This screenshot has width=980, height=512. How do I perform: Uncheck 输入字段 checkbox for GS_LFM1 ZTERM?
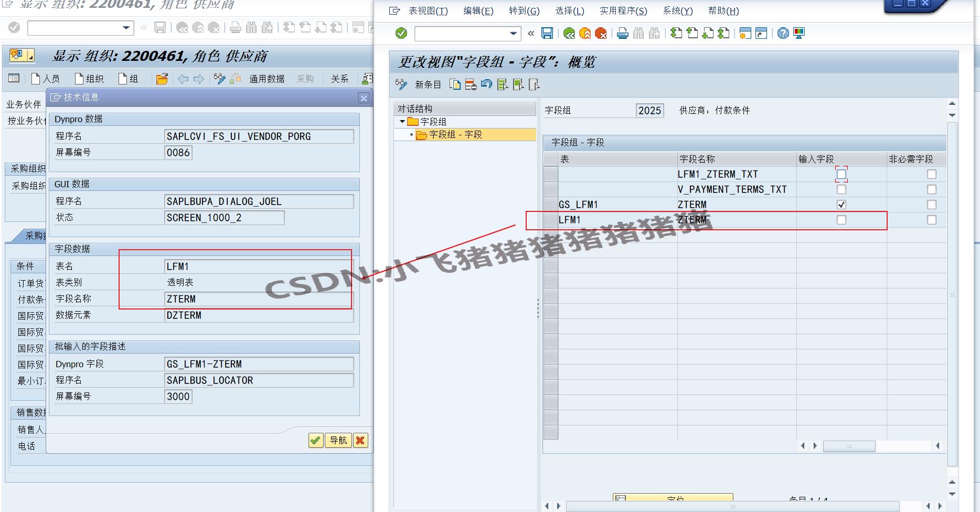(841, 205)
